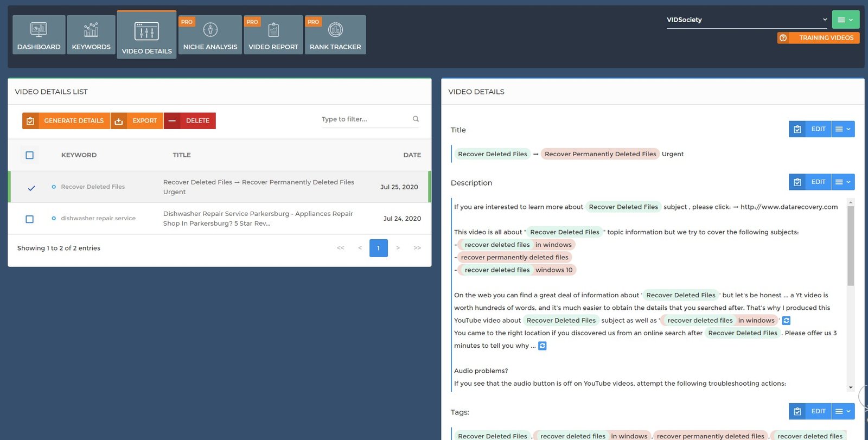Open the Rank Tracker tab
The image size is (868, 440).
335,35
